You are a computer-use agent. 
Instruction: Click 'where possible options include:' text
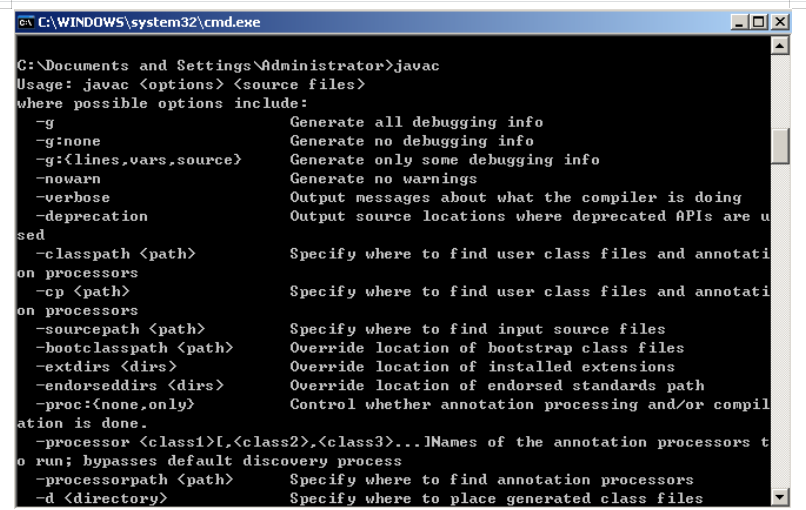(162, 103)
